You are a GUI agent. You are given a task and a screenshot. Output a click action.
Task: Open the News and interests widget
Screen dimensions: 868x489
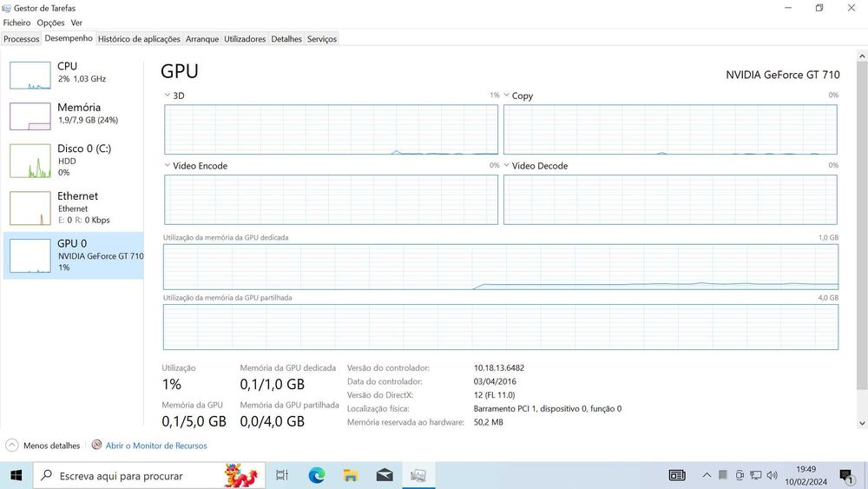pos(677,475)
